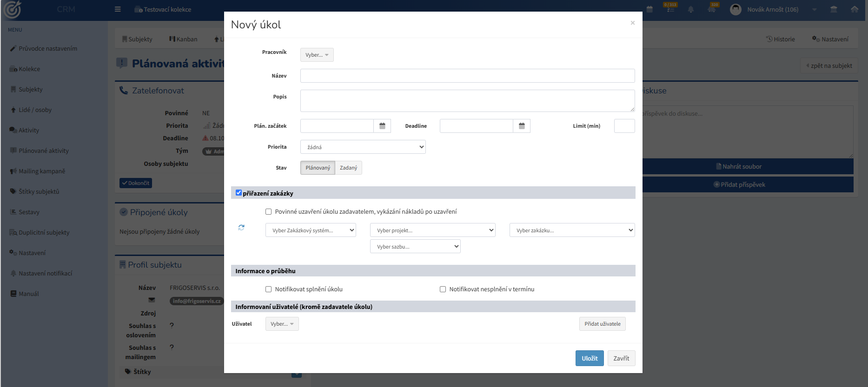Click the refresh icon next to Zakázkový systém
The height and width of the screenshot is (387, 868).
point(241,227)
